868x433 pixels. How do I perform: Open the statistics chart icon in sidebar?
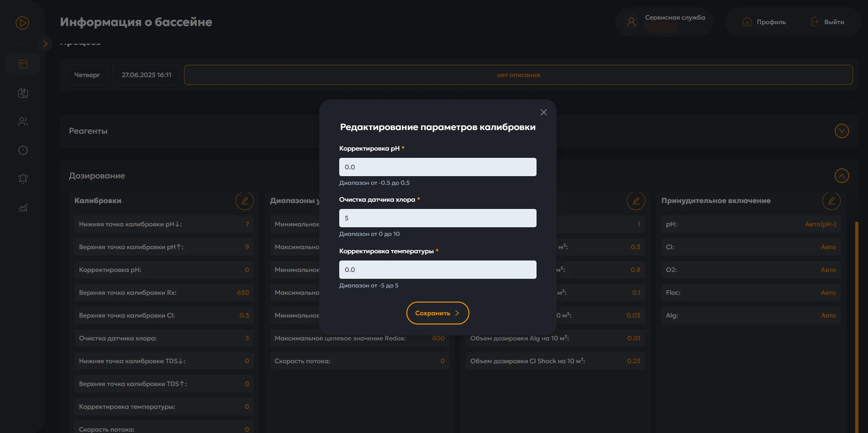23,208
